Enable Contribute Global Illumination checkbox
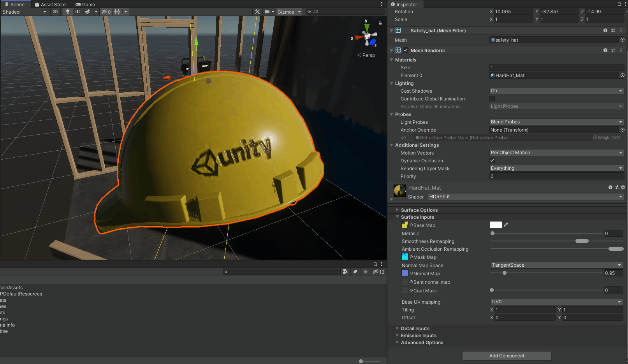628x364 pixels. click(x=492, y=98)
